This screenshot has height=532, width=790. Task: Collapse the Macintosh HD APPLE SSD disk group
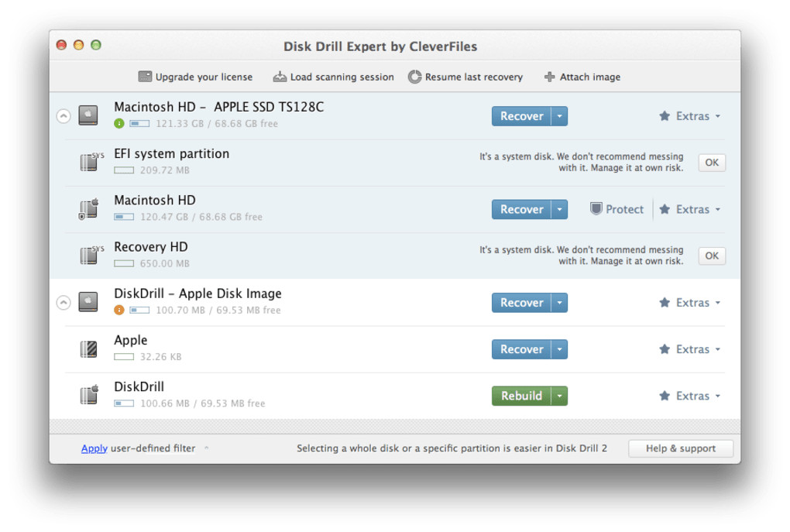coord(64,116)
